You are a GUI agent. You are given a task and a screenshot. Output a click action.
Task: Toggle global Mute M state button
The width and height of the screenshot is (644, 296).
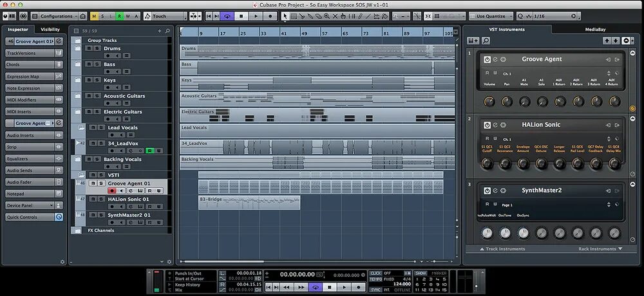[x=94, y=17]
